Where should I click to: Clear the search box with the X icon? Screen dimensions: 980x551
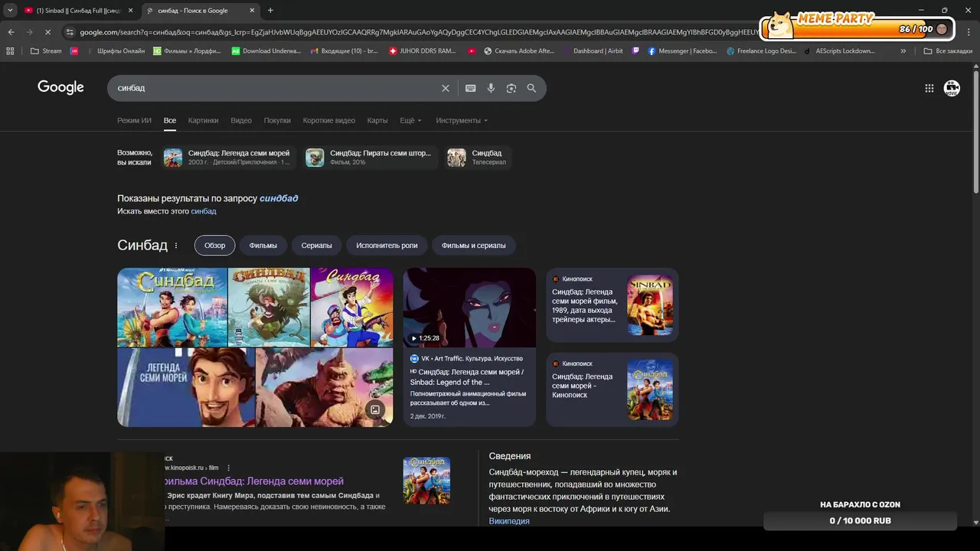(446, 88)
